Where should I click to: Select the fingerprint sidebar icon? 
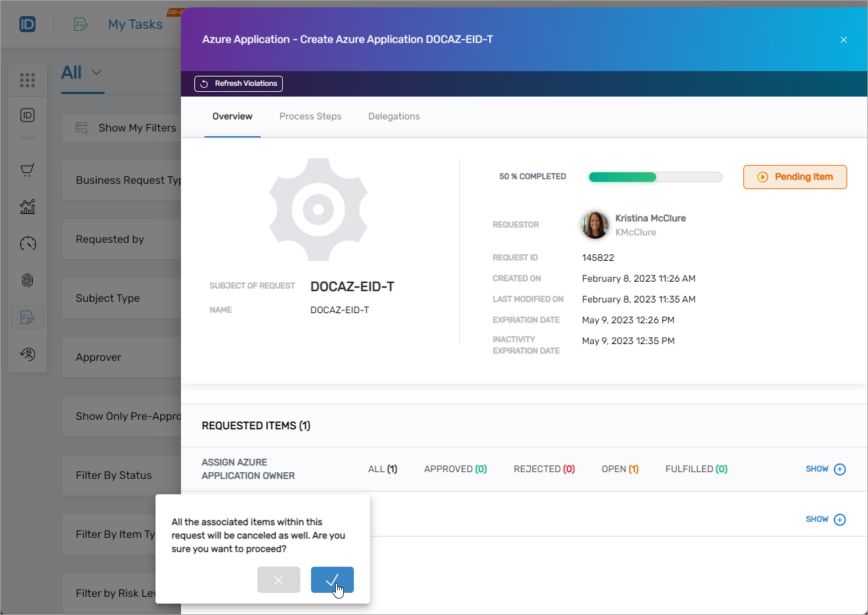coord(27,280)
